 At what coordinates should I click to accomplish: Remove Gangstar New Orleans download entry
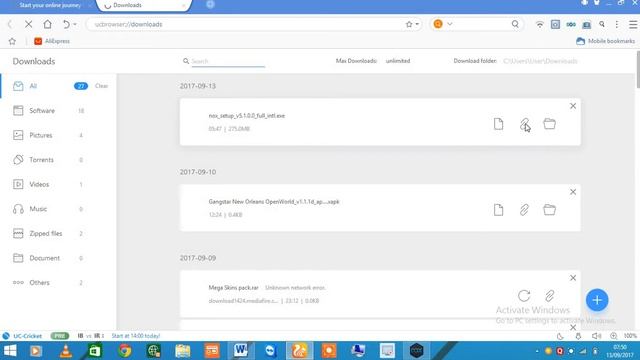573,192
